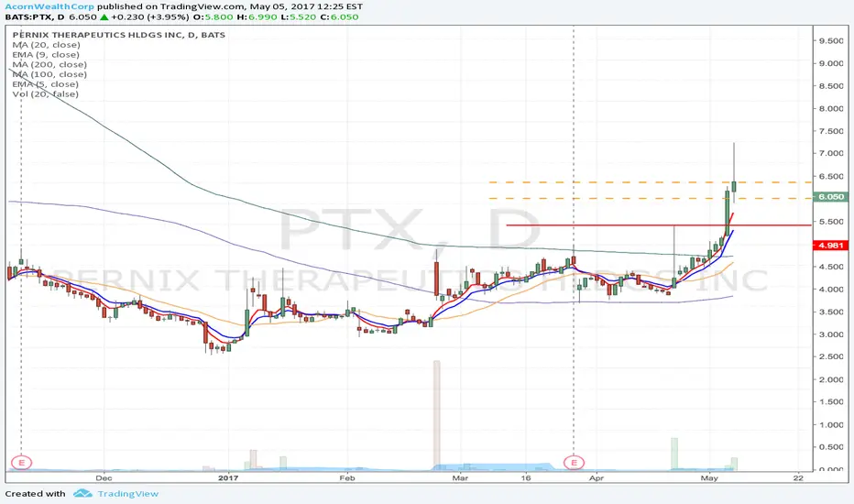Click the left earnings E marker
The height and width of the screenshot is (504, 854).
pyautogui.click(x=22, y=463)
